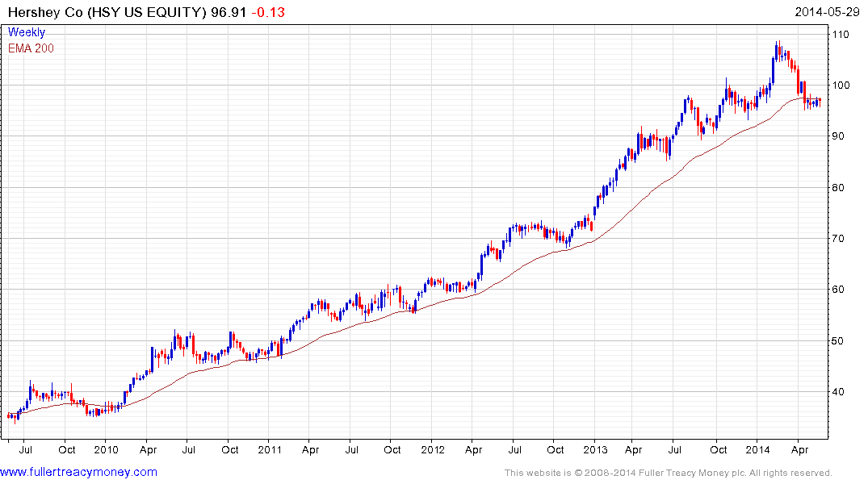The image size is (868, 484).
Task: Click the EMA 200 legend label
Action: point(31,48)
